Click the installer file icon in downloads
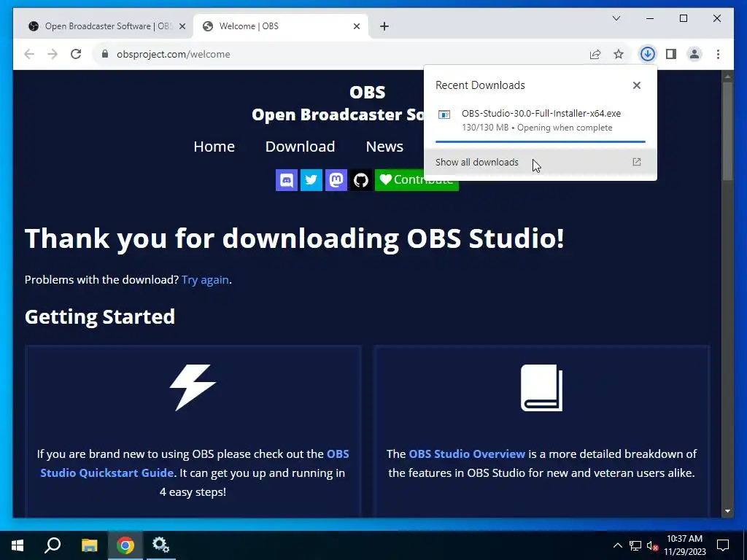The image size is (747, 560). [444, 114]
